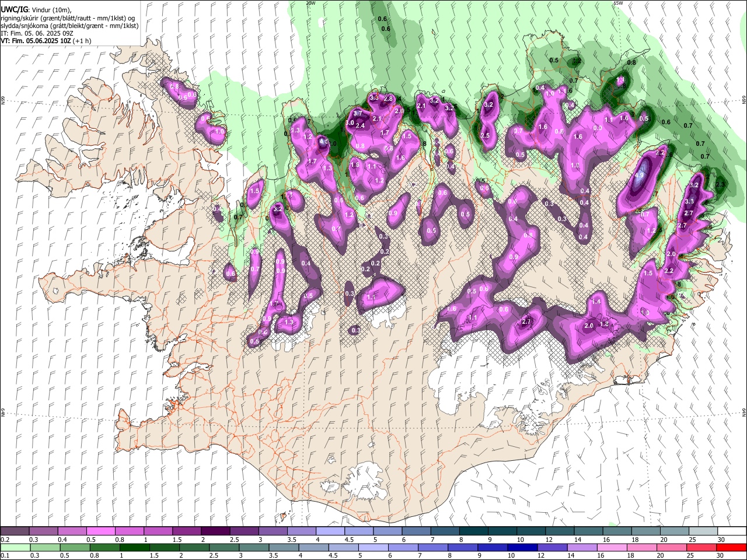Click the upper legend swatch between 12 and 14
This screenshot has height=560, width=747.
click(x=558, y=531)
